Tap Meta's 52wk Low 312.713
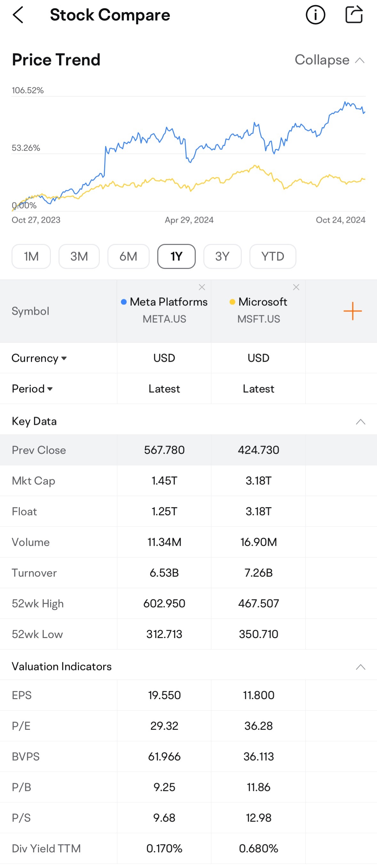Viewport: 377px width, 868px height. tap(164, 634)
